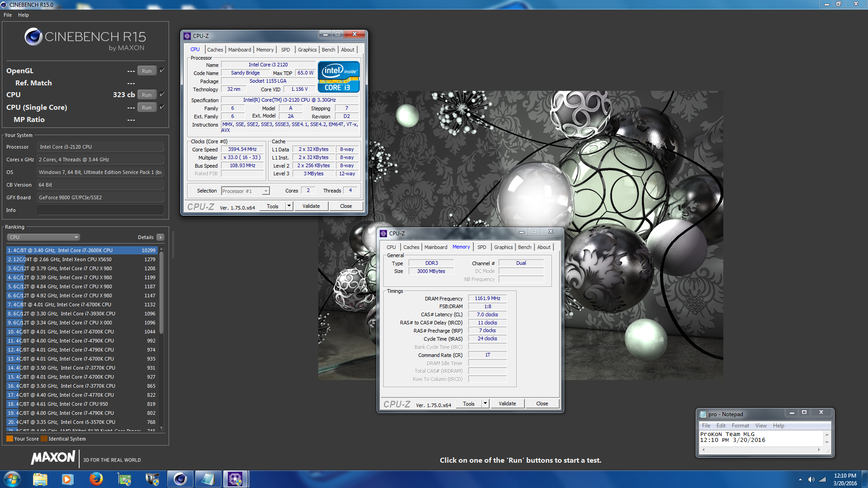Click Close button in lower CPU-Z window
The width and height of the screenshot is (868, 488).
pos(542,404)
